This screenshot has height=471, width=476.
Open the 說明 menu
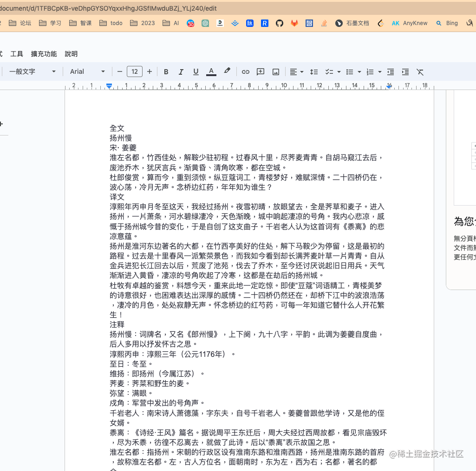point(71,54)
